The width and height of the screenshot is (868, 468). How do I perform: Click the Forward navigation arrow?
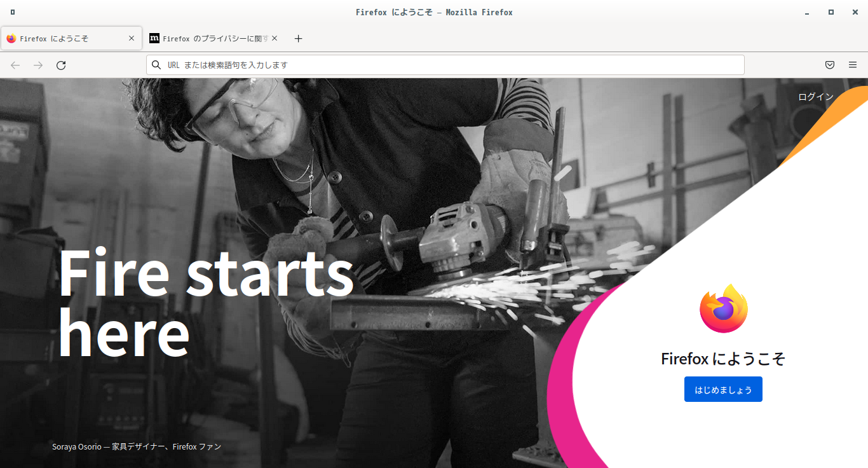pyautogui.click(x=38, y=65)
